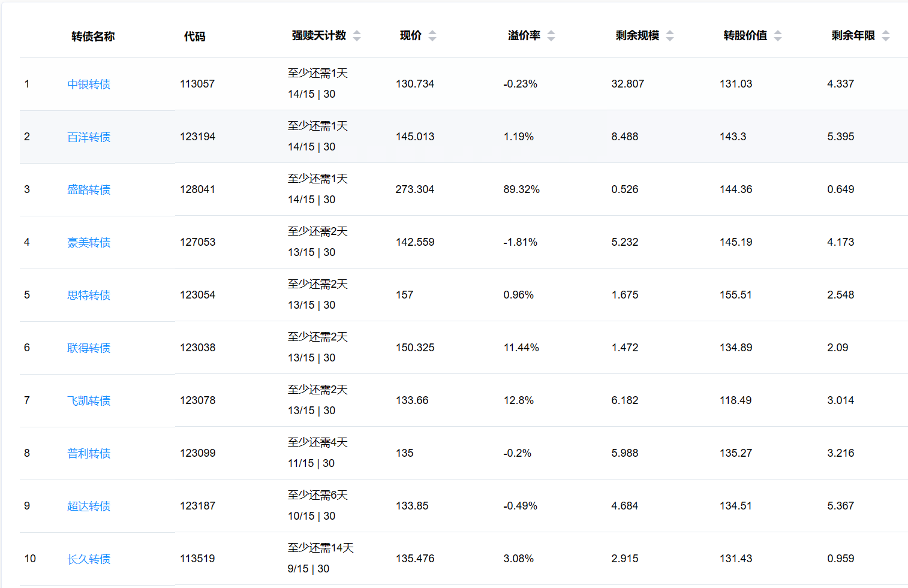908x588 pixels.
Task: Click the 豪美转债 link
Action: (89, 243)
